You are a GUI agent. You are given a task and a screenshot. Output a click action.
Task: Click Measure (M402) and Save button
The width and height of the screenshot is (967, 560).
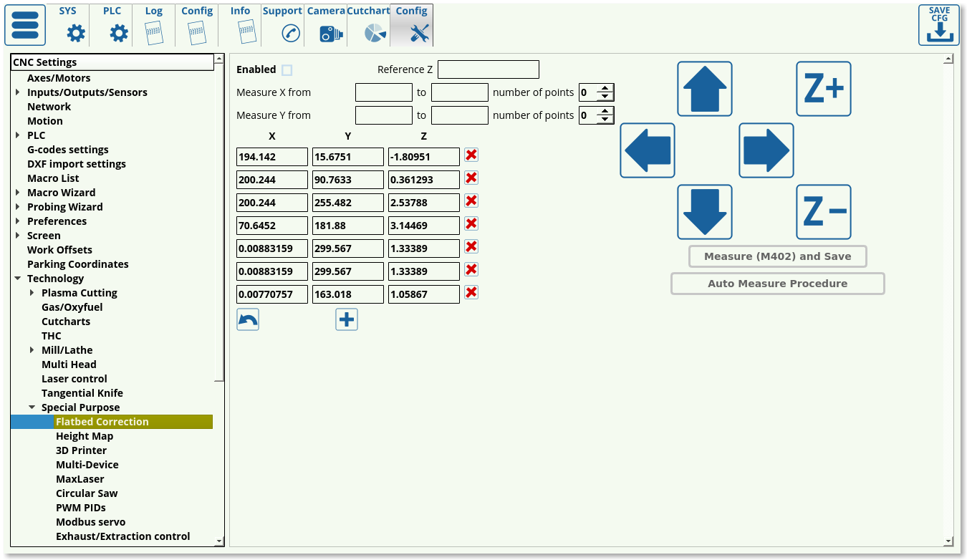tap(777, 256)
